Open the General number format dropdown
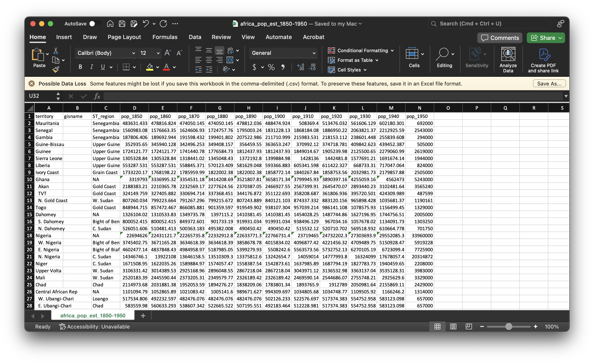 click(314, 53)
